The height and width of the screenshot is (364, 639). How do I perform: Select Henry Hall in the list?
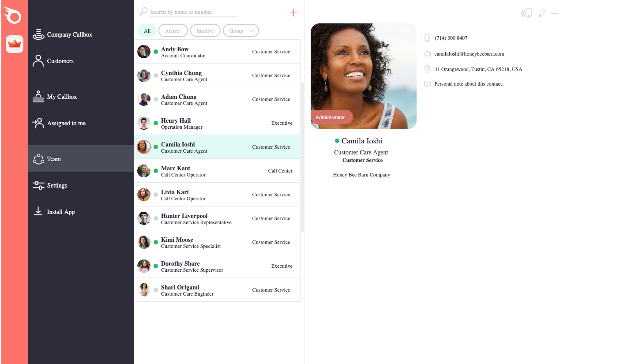[217, 123]
